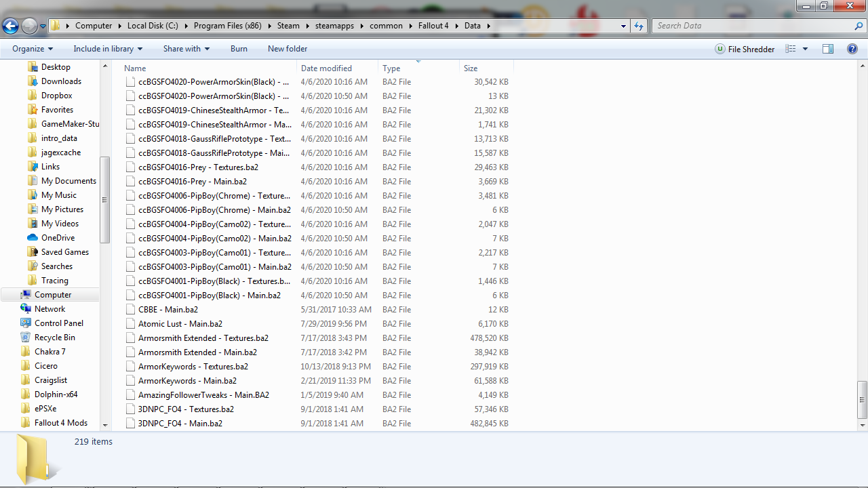Click the search magnifier icon
The height and width of the screenshot is (488, 868).
(859, 25)
